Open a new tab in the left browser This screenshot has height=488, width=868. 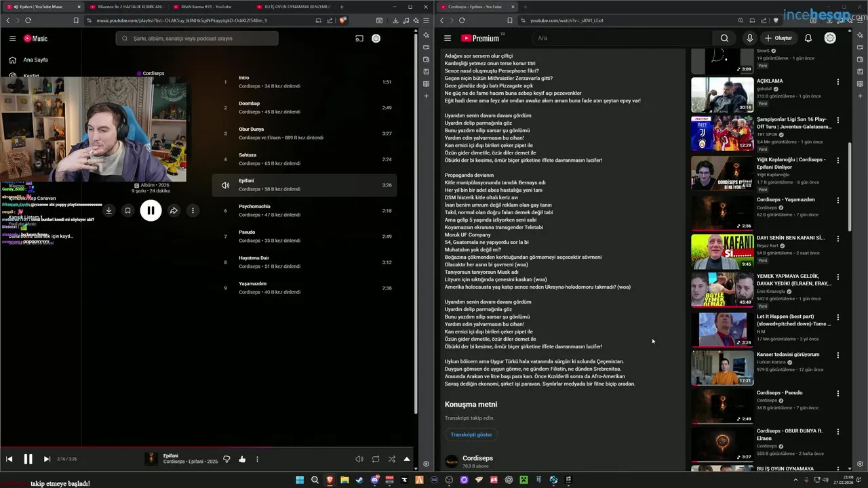(x=342, y=7)
